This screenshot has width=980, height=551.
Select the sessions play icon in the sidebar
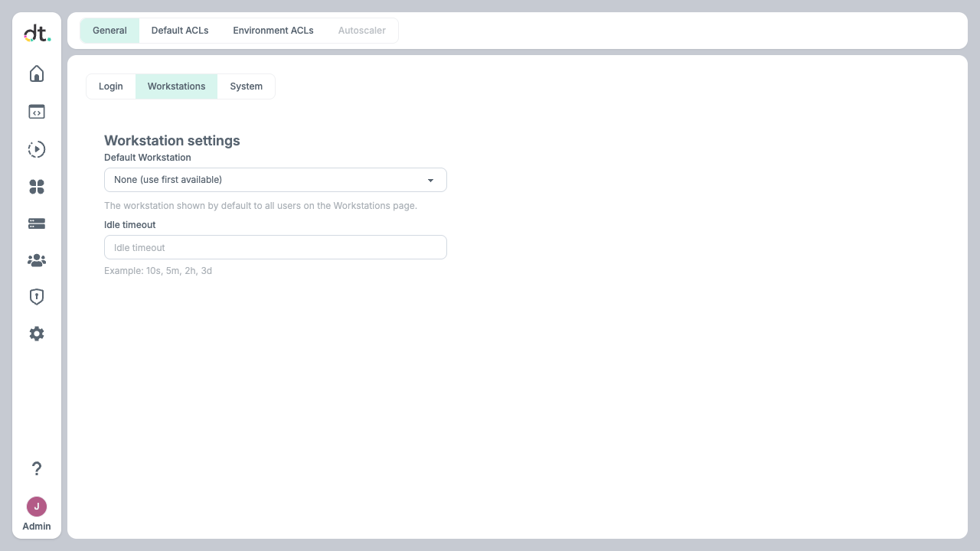point(37,149)
